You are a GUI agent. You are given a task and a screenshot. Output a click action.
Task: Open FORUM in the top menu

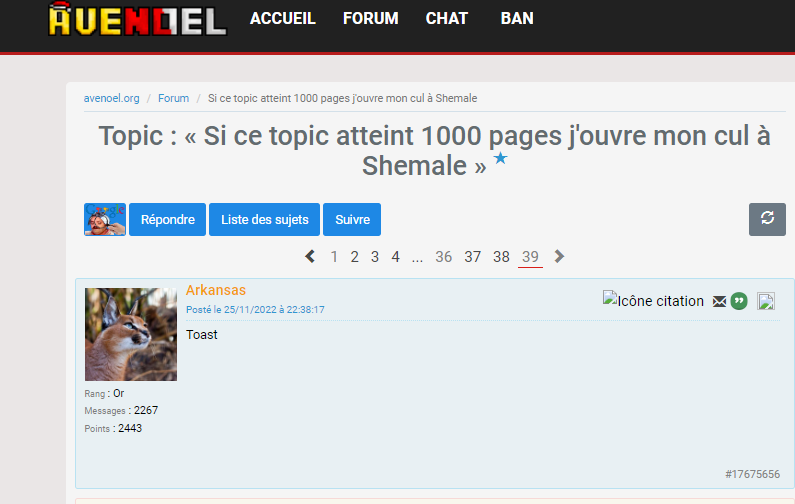371,18
